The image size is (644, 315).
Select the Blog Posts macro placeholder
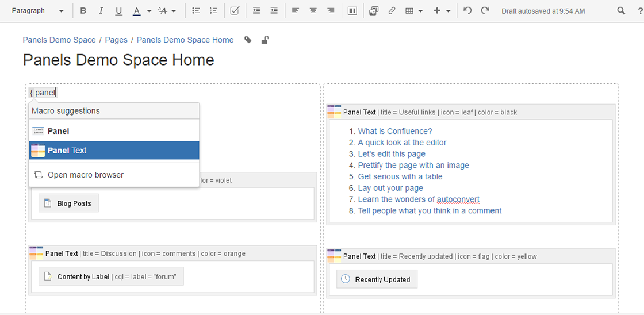[68, 203]
